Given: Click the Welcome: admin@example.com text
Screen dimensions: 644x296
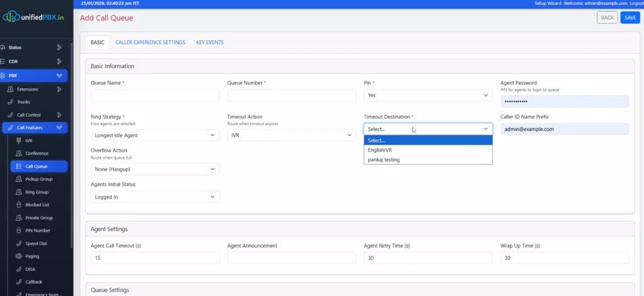Looking at the screenshot, I should coord(596,3).
